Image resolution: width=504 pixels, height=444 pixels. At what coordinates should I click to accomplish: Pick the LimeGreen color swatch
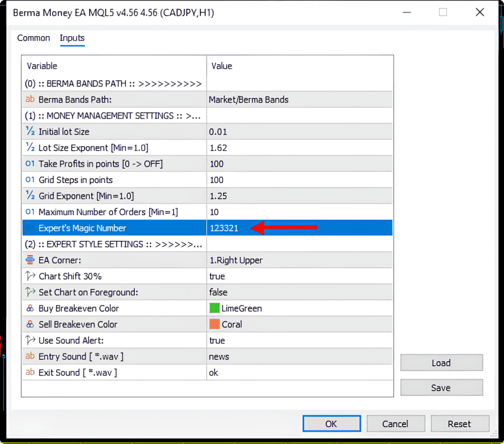[x=215, y=308]
